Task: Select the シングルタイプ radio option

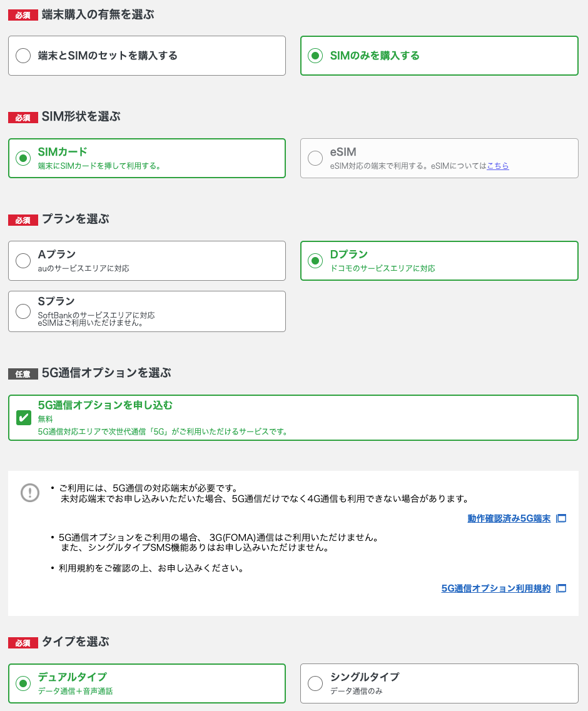Action: tap(315, 683)
